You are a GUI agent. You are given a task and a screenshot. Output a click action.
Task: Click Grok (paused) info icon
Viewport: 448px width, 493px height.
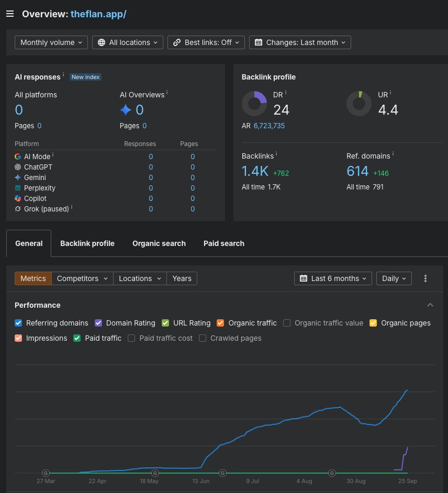(x=72, y=207)
